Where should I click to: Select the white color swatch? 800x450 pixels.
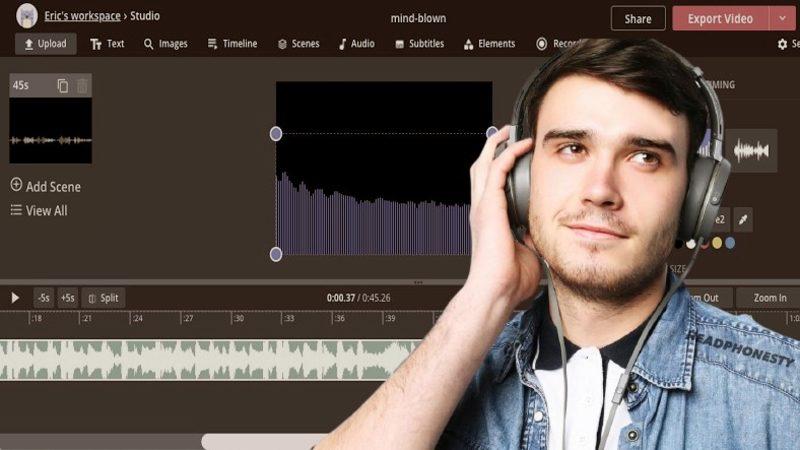coord(691,244)
